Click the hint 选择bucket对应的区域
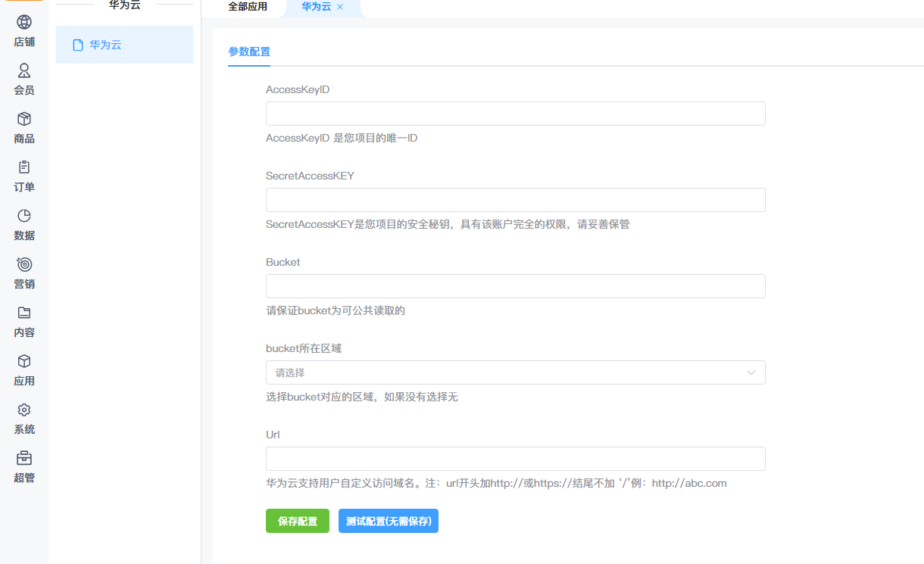Screen dimensions: 924x564 [x=362, y=397]
